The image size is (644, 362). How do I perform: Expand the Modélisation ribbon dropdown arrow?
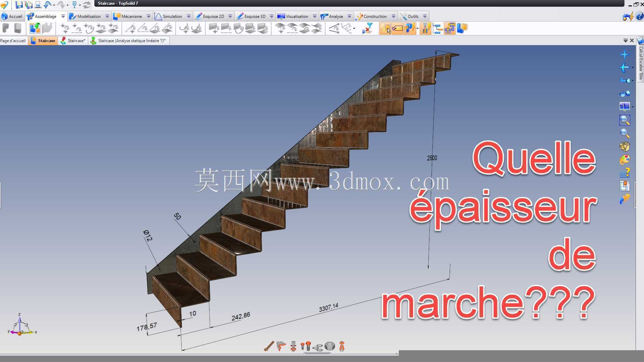(x=107, y=16)
